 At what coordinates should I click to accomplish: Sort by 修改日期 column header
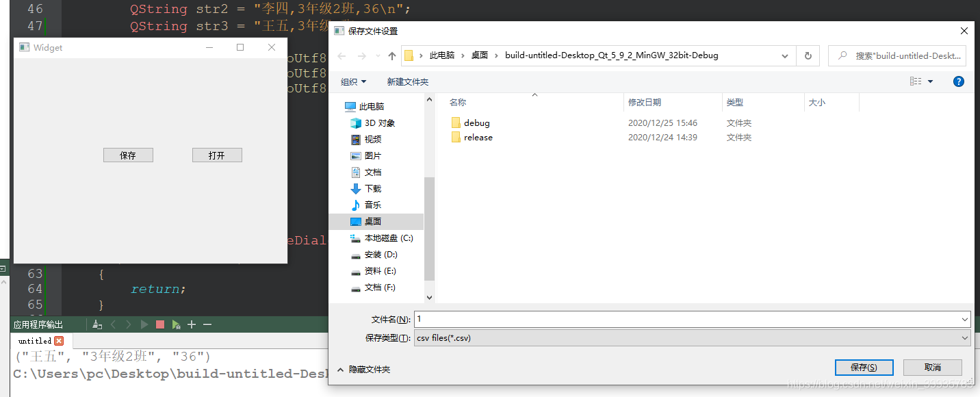645,103
